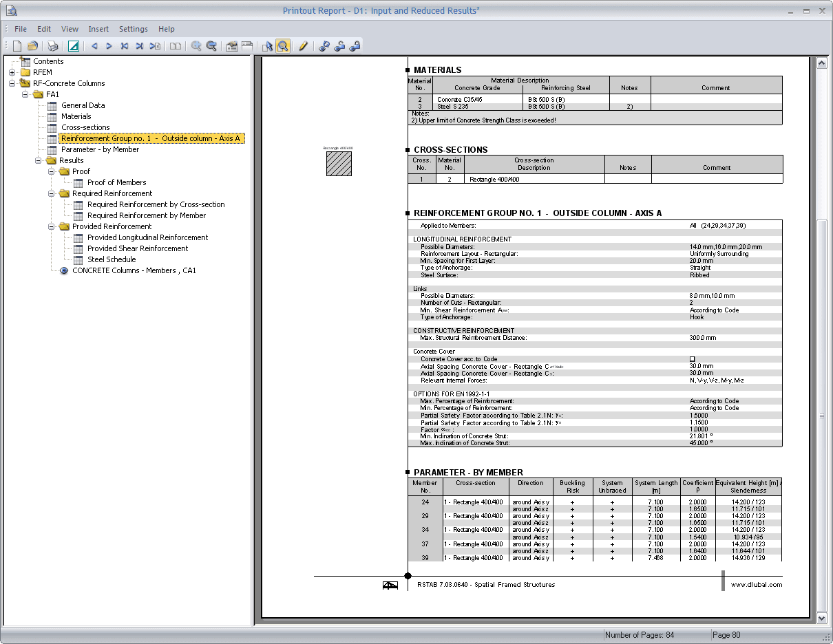Activate the selection pointer mode icon
The width and height of the screenshot is (833, 644).
pos(268,46)
